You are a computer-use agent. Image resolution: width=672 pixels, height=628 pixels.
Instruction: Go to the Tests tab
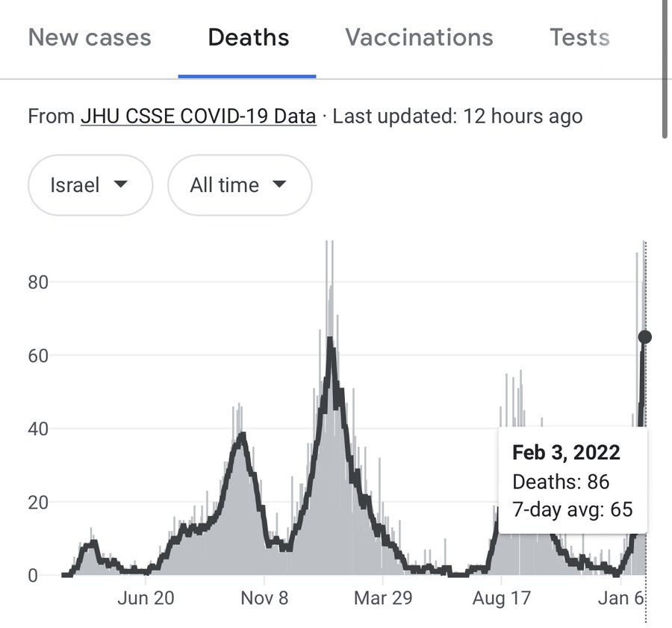579,37
